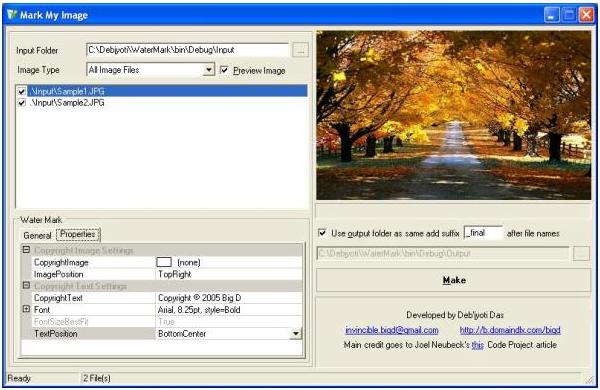Switch to the General tab
Screen dimensions: 600x390
tap(37, 235)
